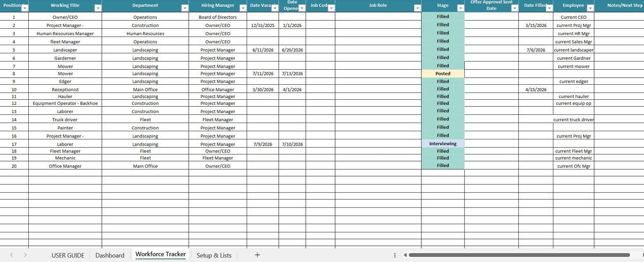Image resolution: width=644 pixels, height=262 pixels.
Task: Click the previous sheet navigation arrow
Action: [x=11, y=255]
